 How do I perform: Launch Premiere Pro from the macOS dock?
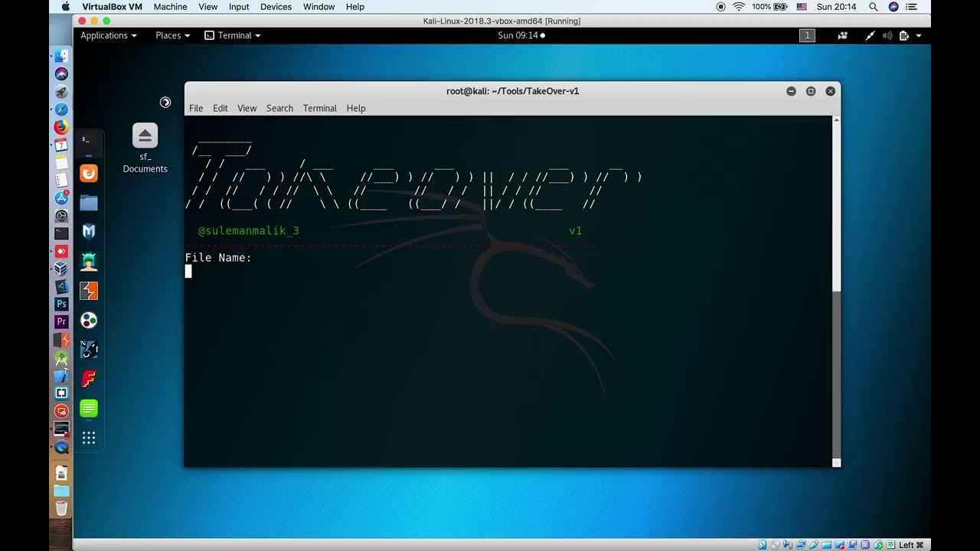click(x=61, y=321)
